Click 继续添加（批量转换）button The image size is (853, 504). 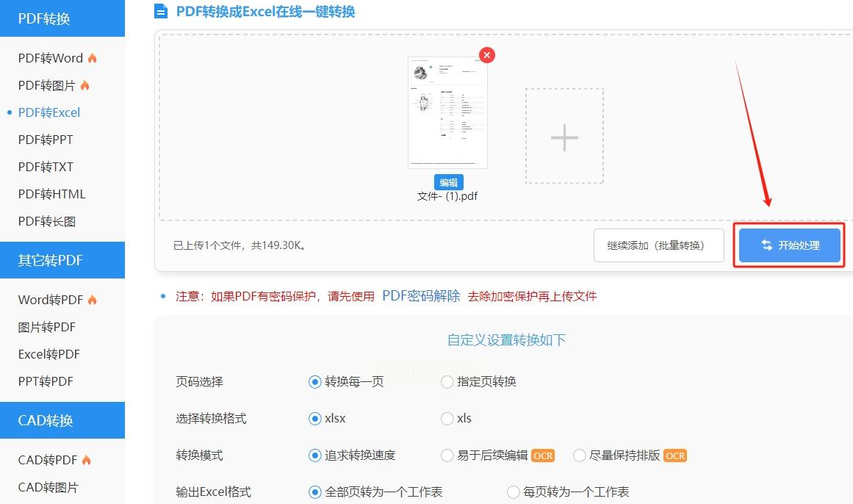659,245
